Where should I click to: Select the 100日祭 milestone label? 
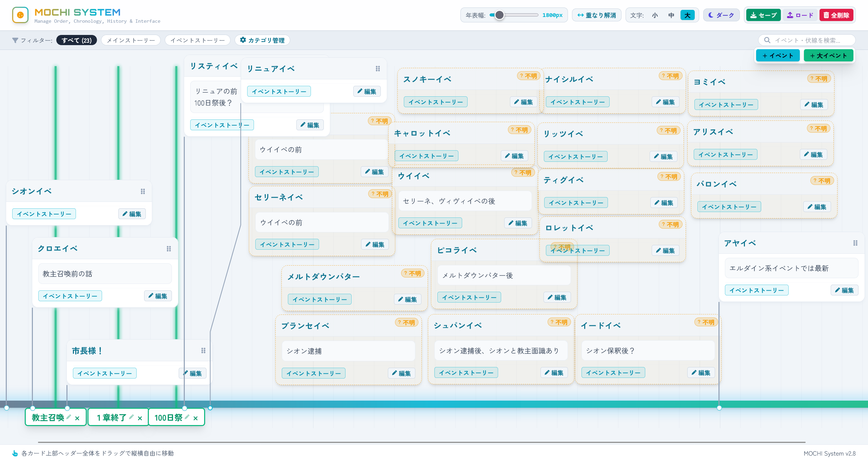(169, 418)
